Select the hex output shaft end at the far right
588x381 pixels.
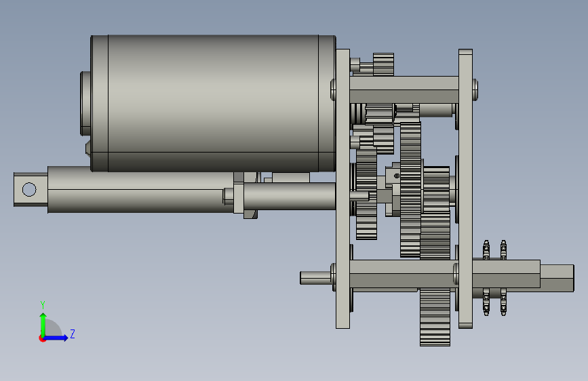coord(557,278)
